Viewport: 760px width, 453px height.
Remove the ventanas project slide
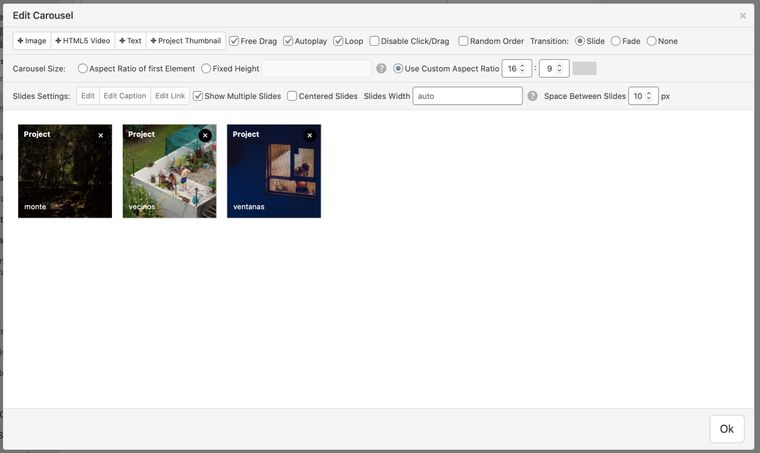(x=309, y=135)
